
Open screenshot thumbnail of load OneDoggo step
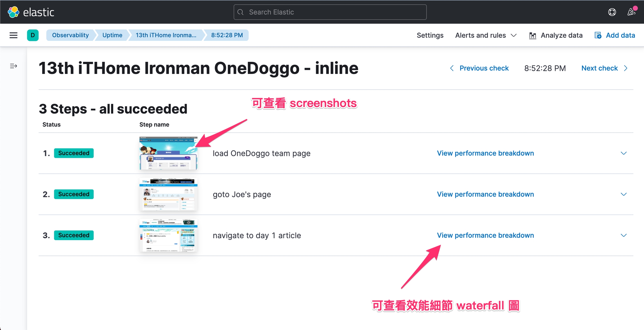coord(168,153)
